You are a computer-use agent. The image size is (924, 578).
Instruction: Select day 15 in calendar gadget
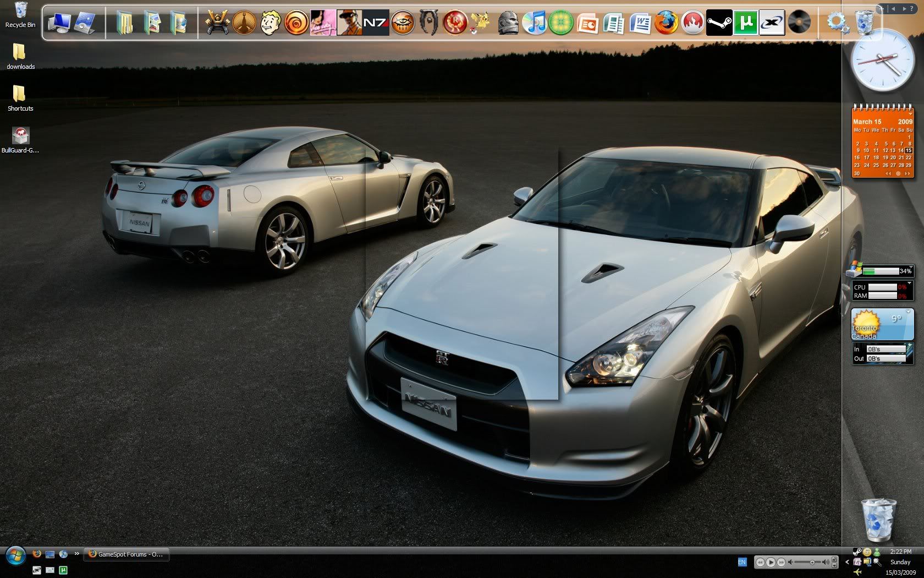point(908,150)
